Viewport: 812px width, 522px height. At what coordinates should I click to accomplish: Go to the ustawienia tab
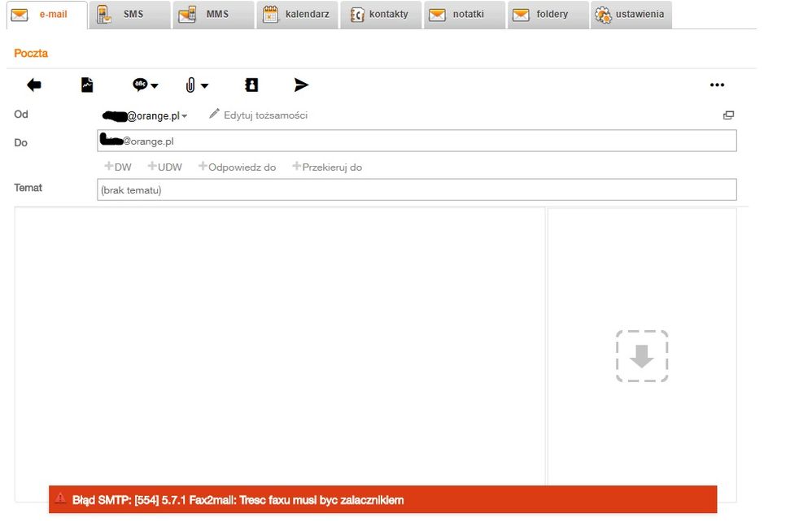point(631,15)
